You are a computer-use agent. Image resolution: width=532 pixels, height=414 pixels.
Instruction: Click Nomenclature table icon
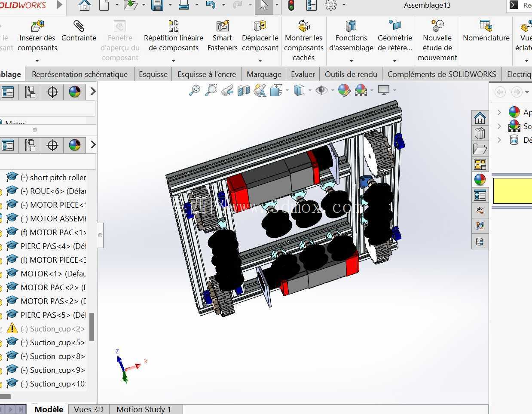click(x=486, y=26)
